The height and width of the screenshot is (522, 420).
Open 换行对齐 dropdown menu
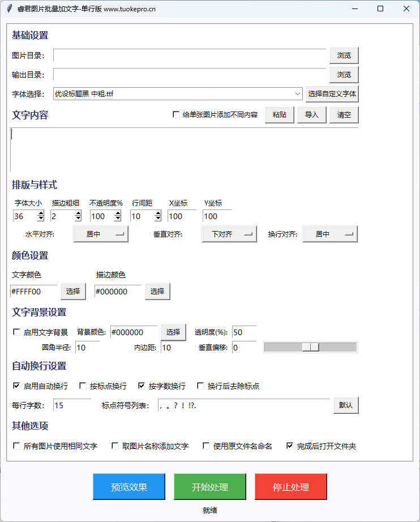330,234
